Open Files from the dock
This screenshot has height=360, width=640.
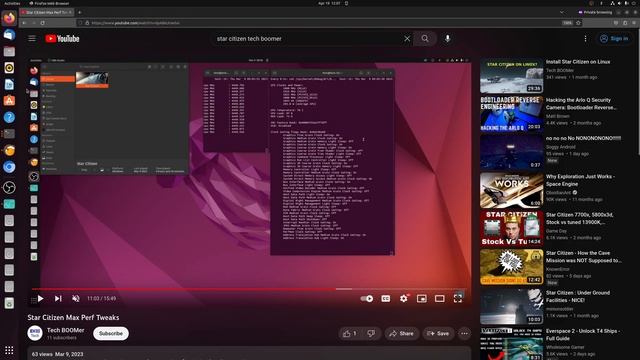[9, 51]
